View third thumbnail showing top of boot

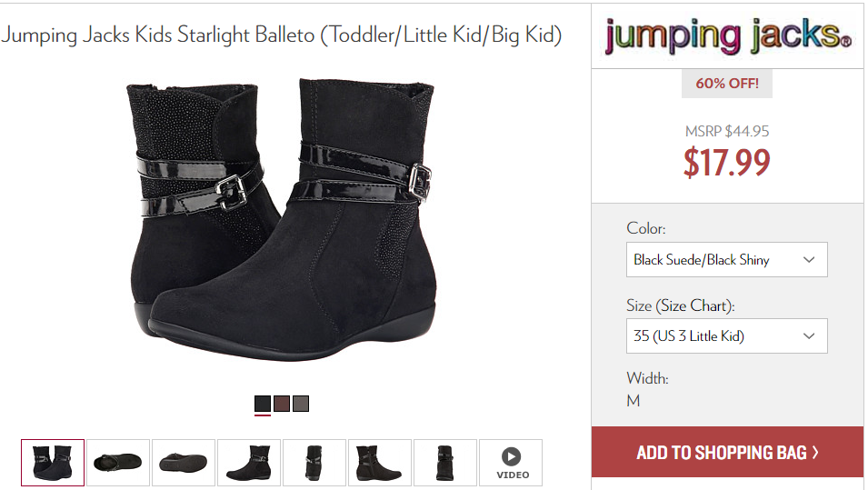tap(184, 463)
